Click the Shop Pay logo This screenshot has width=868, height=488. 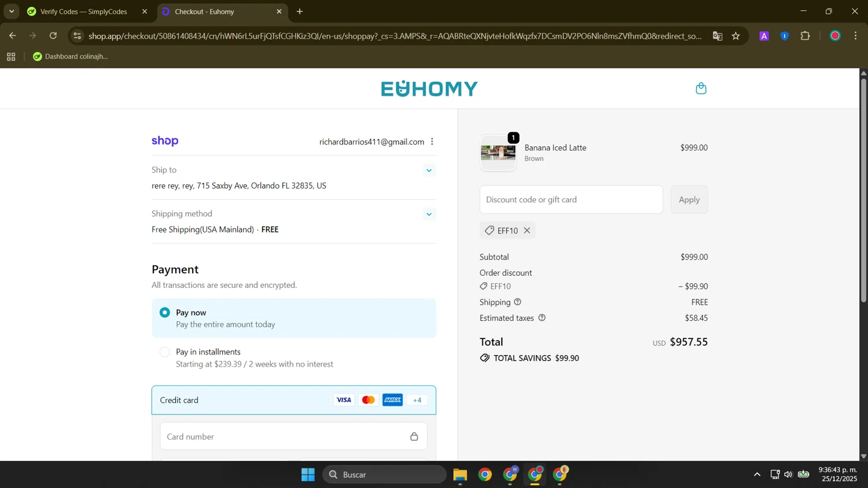coord(165,141)
